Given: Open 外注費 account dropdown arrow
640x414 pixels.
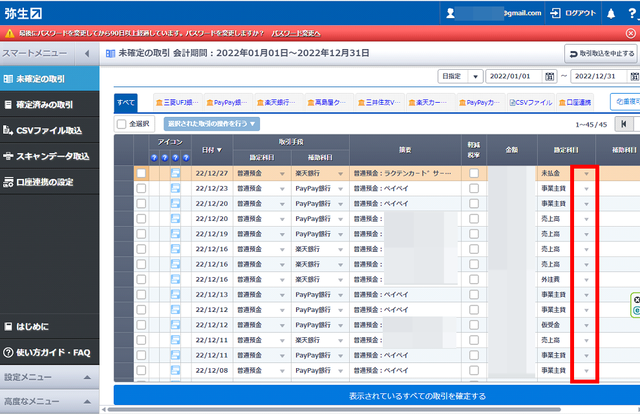Looking at the screenshot, I should click(x=587, y=280).
